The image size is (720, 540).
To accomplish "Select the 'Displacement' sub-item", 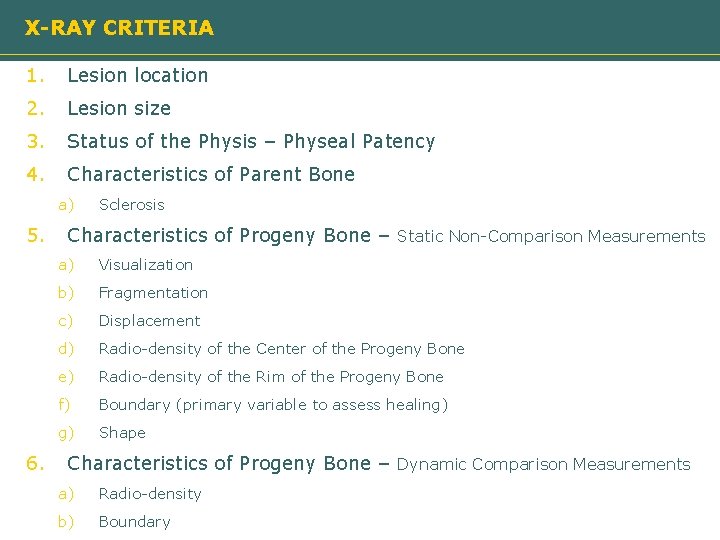I will tap(149, 321).
